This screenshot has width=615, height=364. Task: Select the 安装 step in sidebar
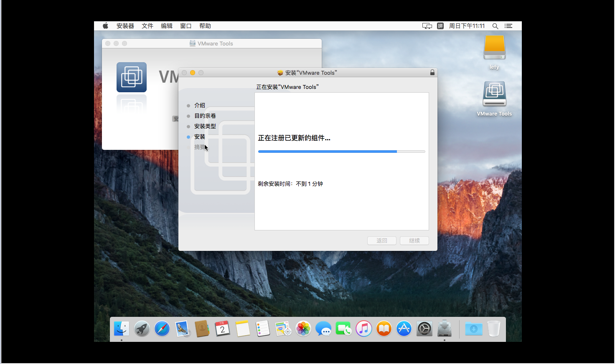point(200,136)
